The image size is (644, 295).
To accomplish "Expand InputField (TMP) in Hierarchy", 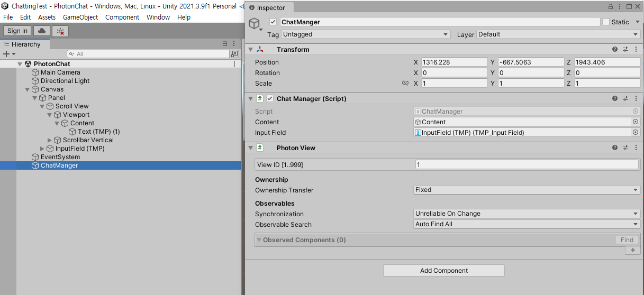I will (x=42, y=149).
